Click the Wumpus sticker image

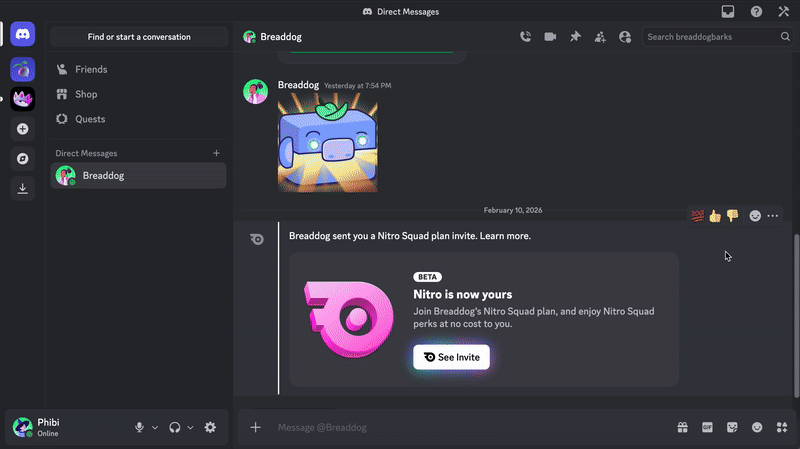coord(328,143)
